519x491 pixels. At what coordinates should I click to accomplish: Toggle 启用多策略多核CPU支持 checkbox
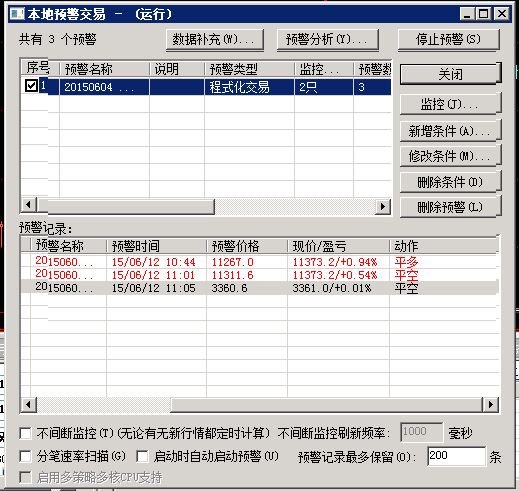click(x=25, y=477)
